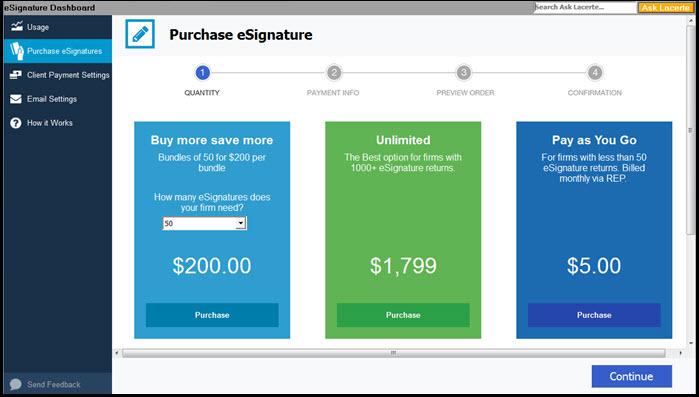This screenshot has height=397, width=699.
Task: Click the Send Feedback speech bubble icon
Action: click(16, 385)
